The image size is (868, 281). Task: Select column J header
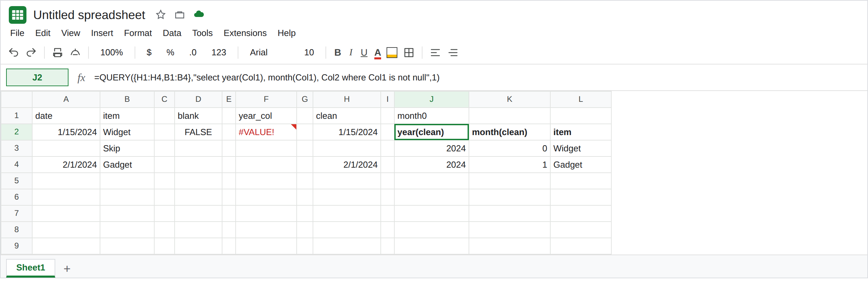(x=432, y=99)
